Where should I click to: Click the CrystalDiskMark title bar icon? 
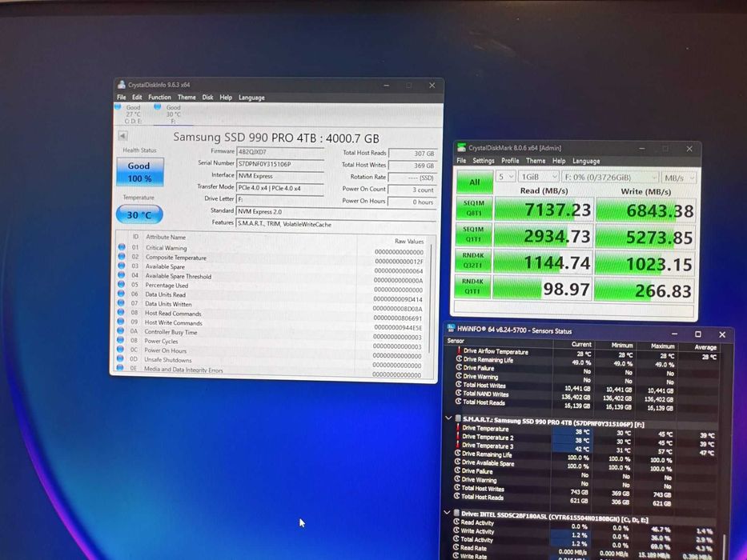(461, 148)
